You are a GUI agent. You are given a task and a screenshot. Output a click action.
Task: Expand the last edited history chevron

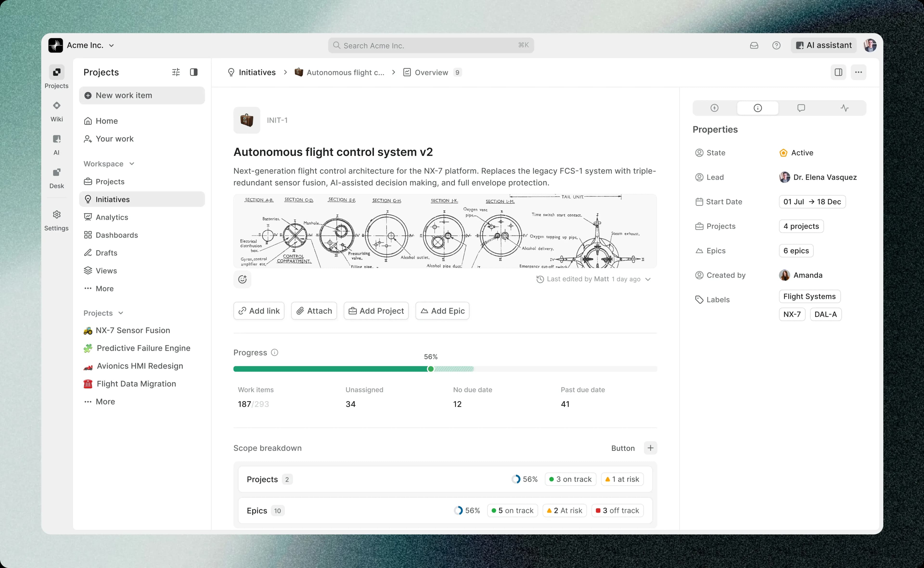648,279
